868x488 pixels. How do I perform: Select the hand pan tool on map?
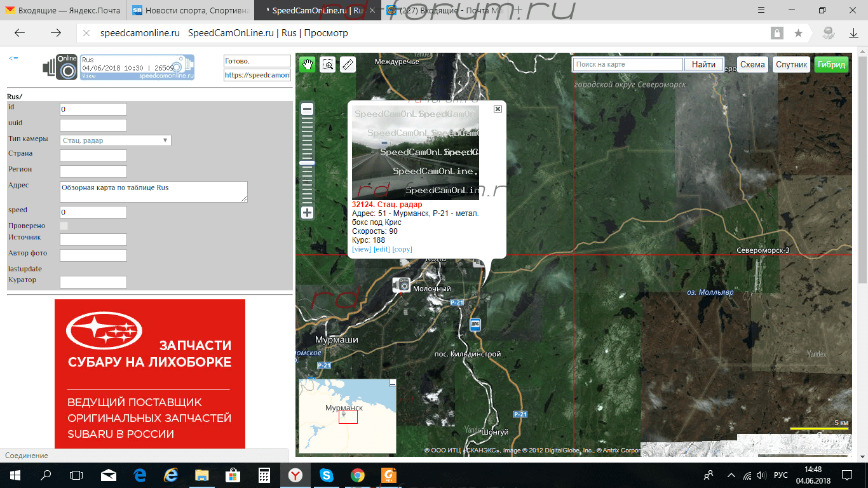pos(308,64)
